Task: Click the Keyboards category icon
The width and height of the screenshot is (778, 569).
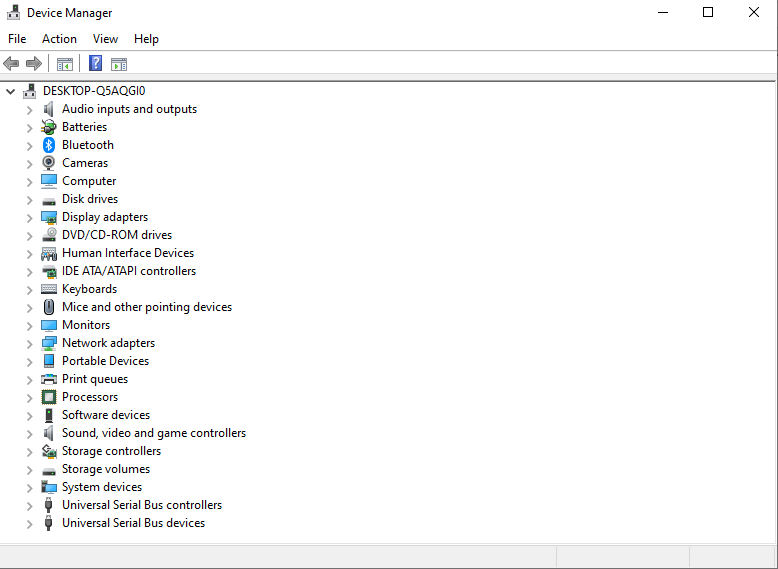Action: [49, 289]
